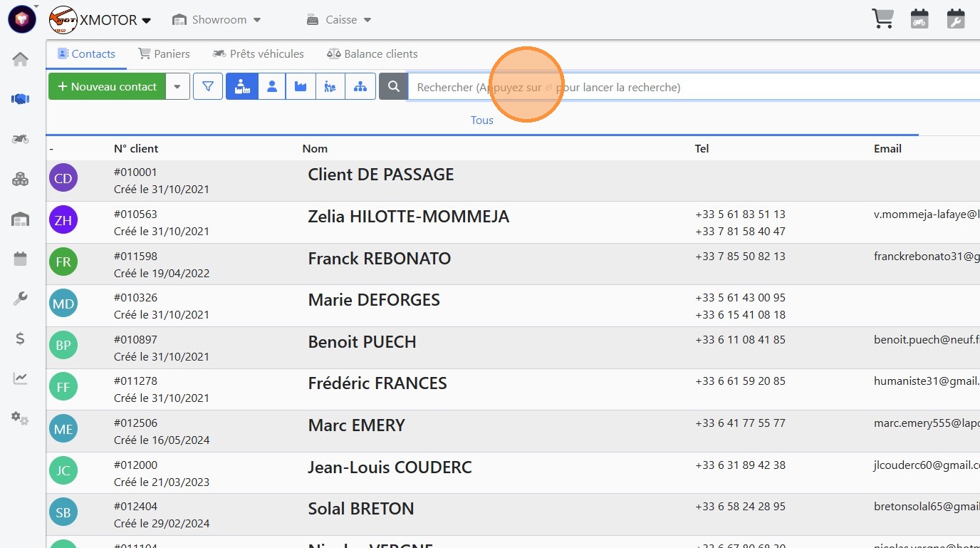Open the Showroom dropdown menu
Image resolution: width=980 pixels, height=548 pixels.
click(x=217, y=20)
